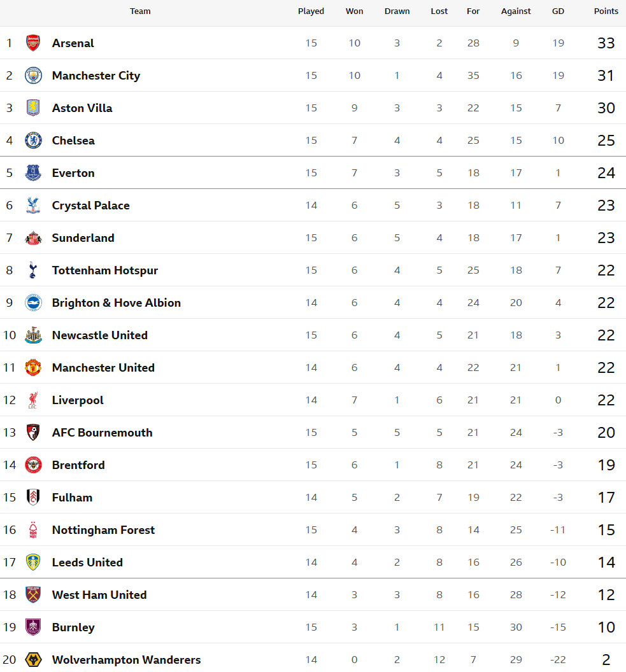Image resolution: width=626 pixels, height=672 pixels.
Task: Click the Aston Villa crest icon
Action: [x=33, y=108]
